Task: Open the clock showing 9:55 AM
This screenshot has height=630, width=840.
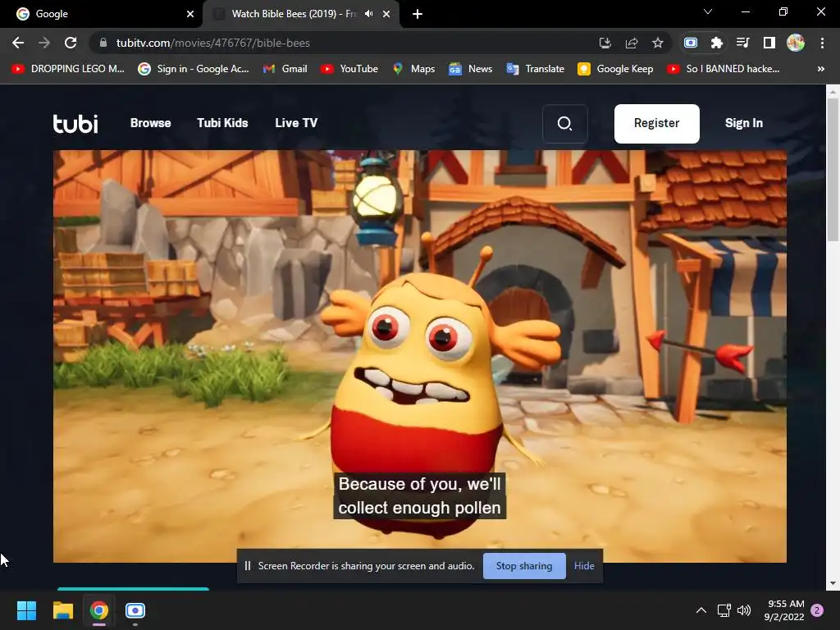Action: [785, 610]
